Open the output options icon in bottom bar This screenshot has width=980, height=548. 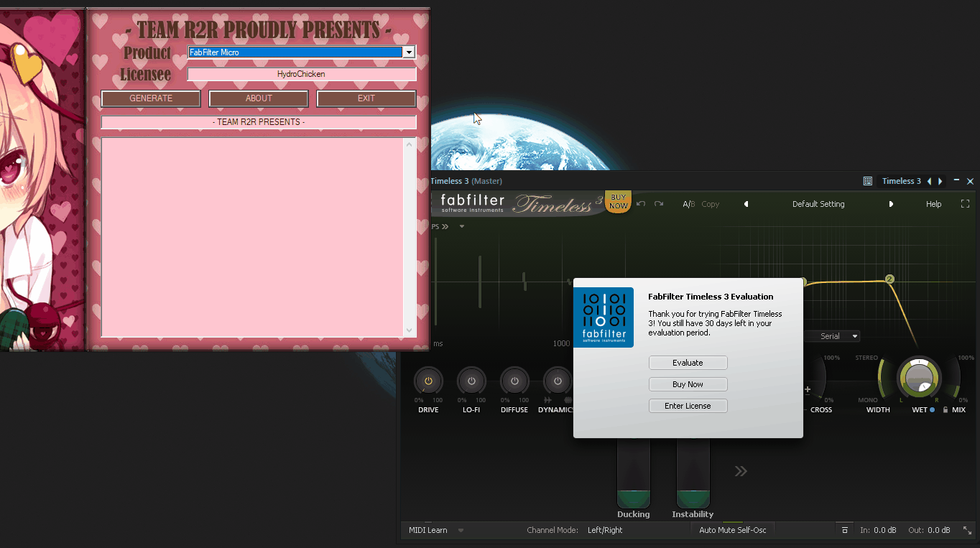845,530
